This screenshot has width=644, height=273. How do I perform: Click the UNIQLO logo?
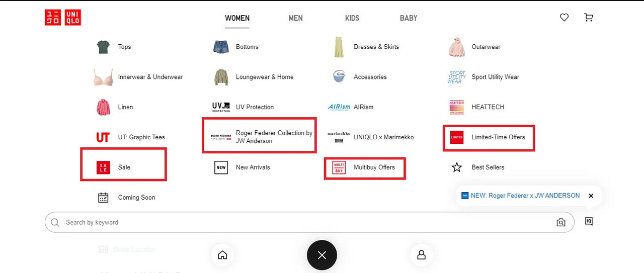pyautogui.click(x=63, y=18)
